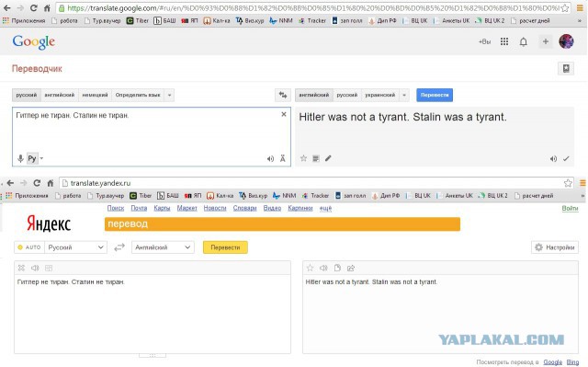The width and height of the screenshot is (588, 367).
Task: Click the Яндекс logo
Action: point(49,224)
